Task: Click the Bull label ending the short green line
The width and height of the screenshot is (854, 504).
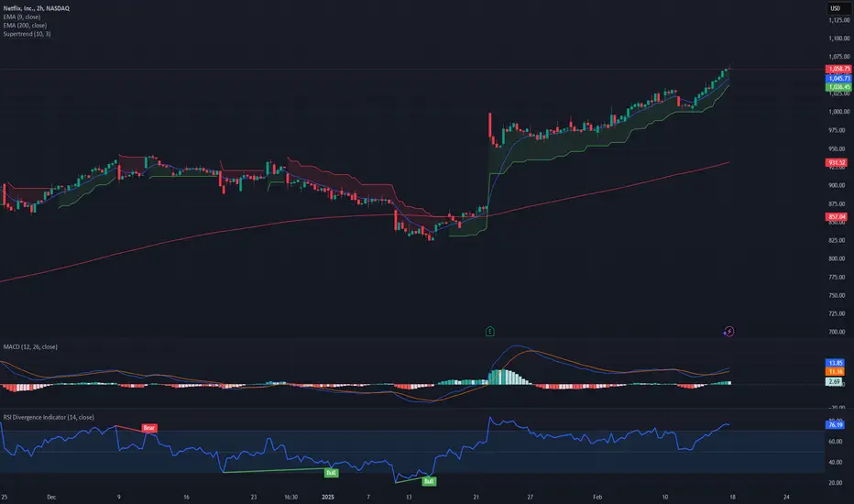Action: tap(429, 481)
